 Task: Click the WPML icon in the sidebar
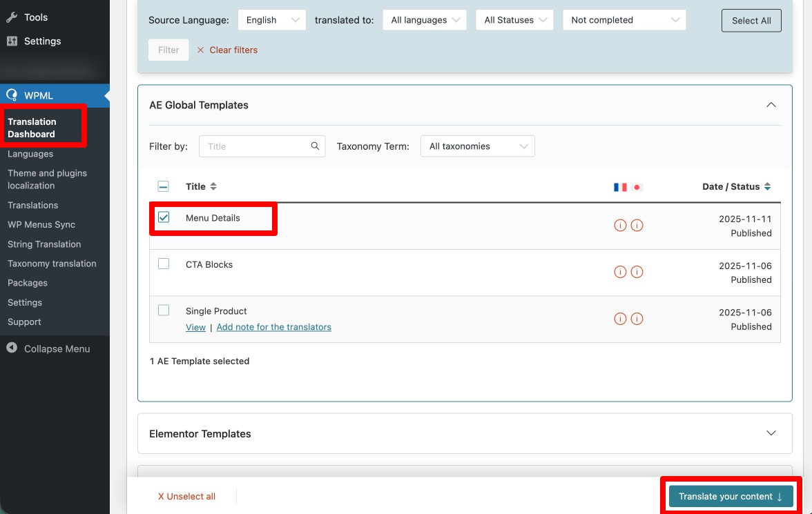click(12, 95)
